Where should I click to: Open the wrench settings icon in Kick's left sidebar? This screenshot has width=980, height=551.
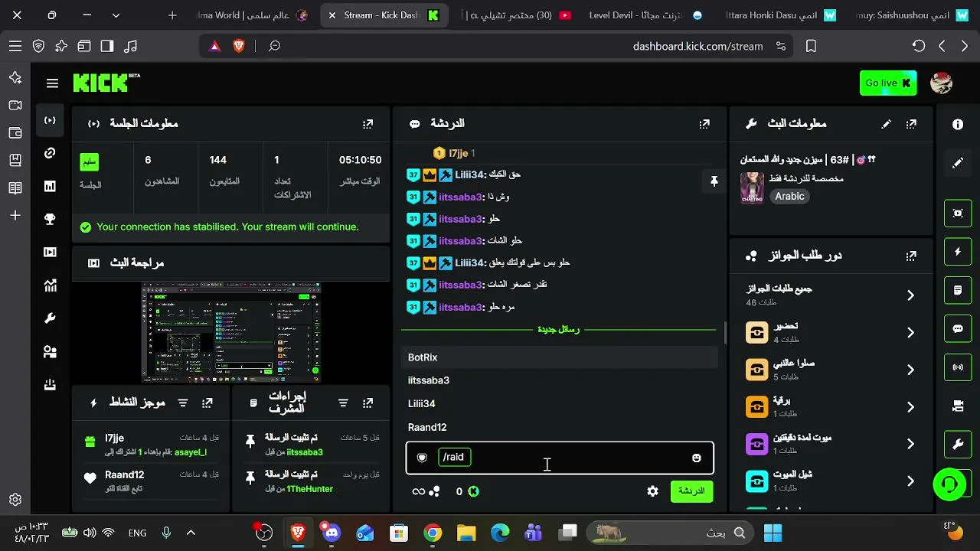pyautogui.click(x=51, y=318)
